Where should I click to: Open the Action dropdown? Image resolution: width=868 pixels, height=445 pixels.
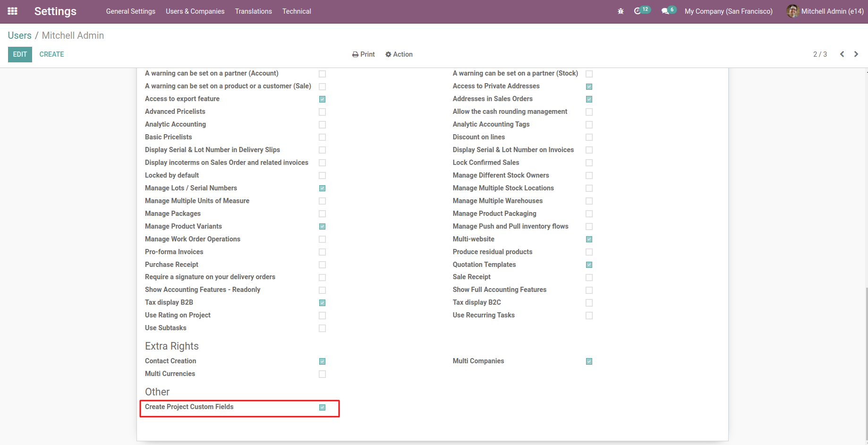399,54
